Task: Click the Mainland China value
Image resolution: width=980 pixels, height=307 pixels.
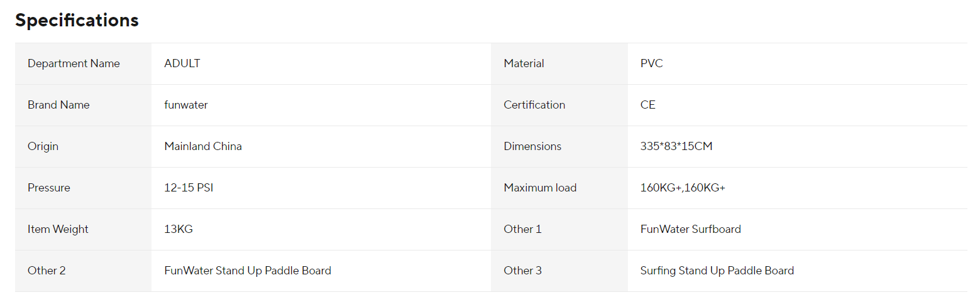Action: (x=203, y=146)
